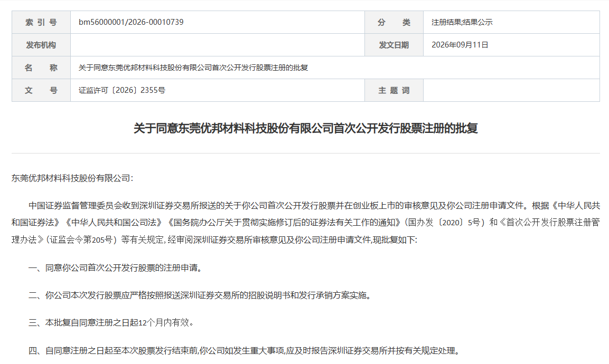Click the 索引号 label cell

click(x=41, y=22)
